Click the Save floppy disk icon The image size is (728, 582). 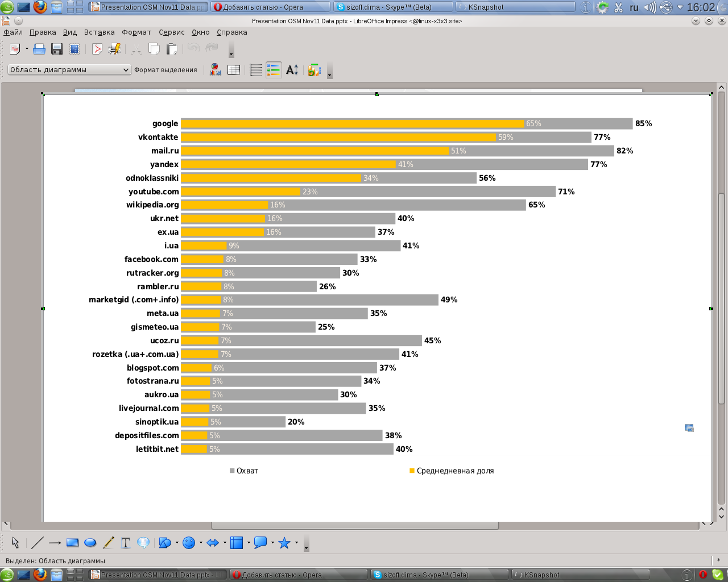(57, 49)
